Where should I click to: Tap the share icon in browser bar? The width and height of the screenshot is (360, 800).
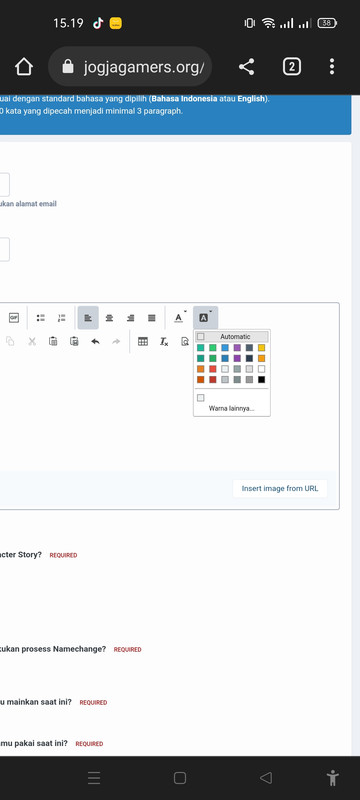(x=246, y=66)
